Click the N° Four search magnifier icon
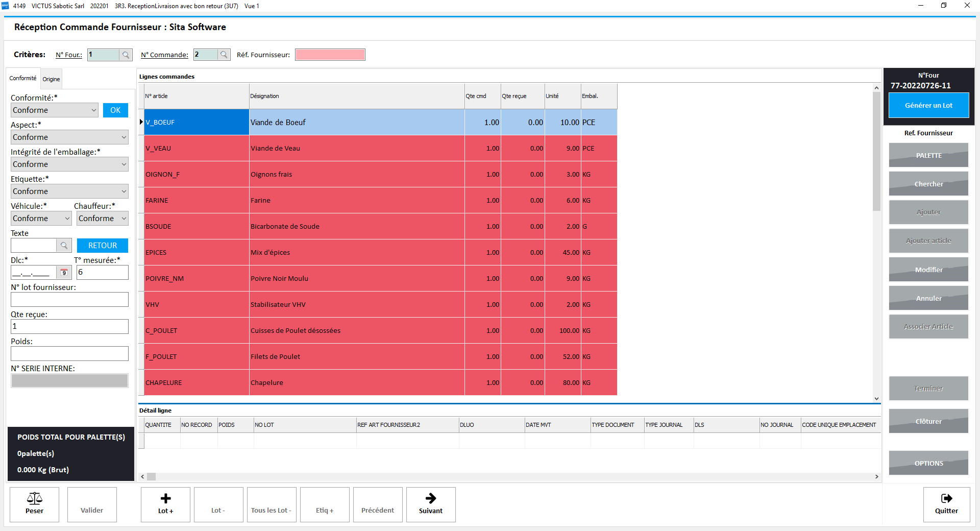Viewport: 980px width, 531px height. [x=126, y=55]
